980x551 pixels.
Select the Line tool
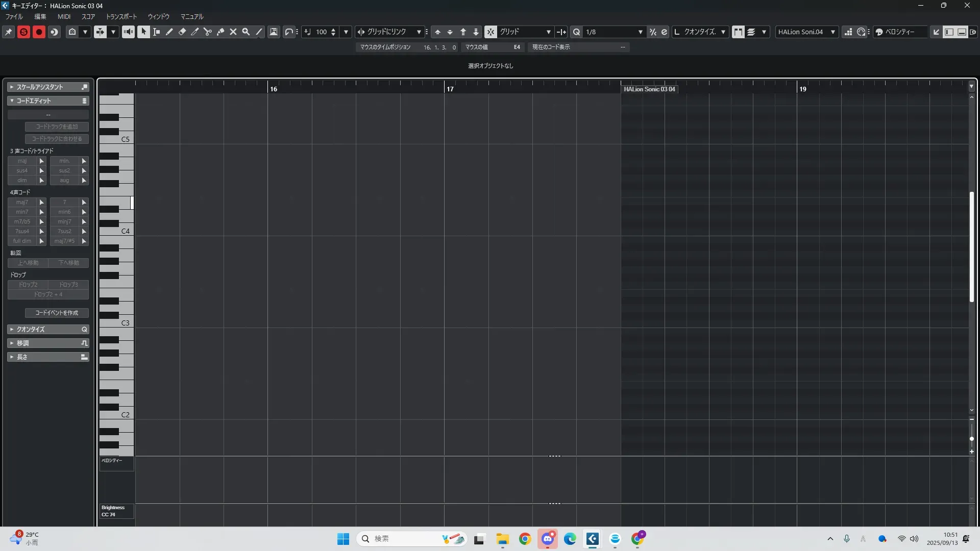click(x=259, y=32)
